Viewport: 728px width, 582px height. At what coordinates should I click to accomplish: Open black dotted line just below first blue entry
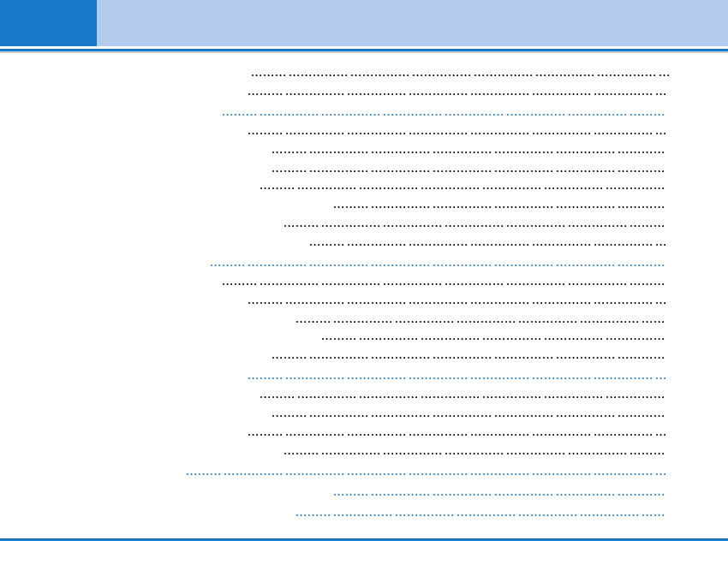point(456,133)
